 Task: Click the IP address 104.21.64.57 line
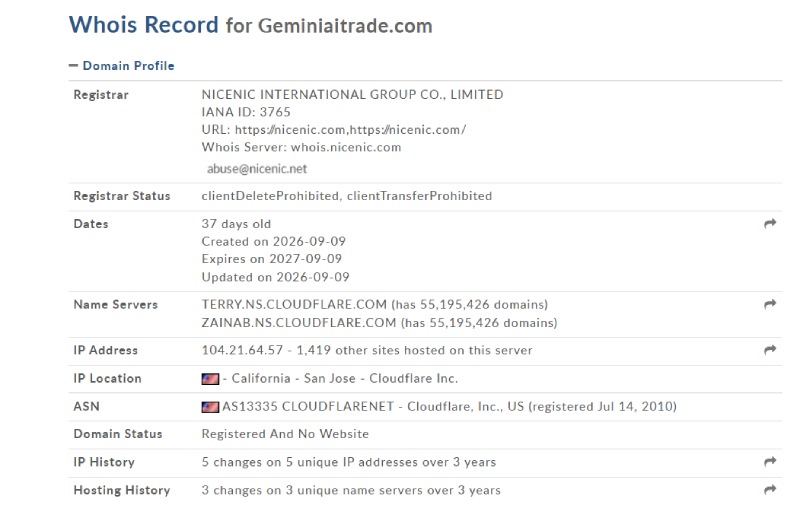(x=367, y=350)
